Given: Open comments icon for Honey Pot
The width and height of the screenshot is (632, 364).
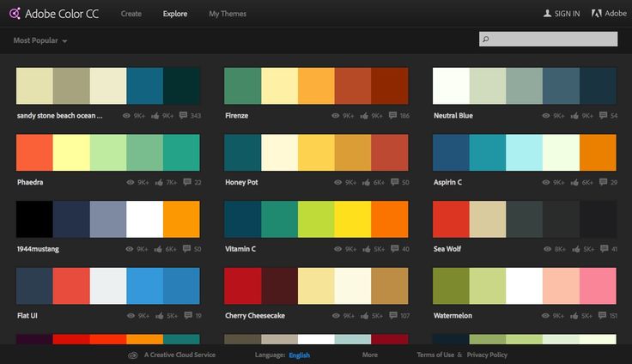Looking at the screenshot, I should [395, 182].
